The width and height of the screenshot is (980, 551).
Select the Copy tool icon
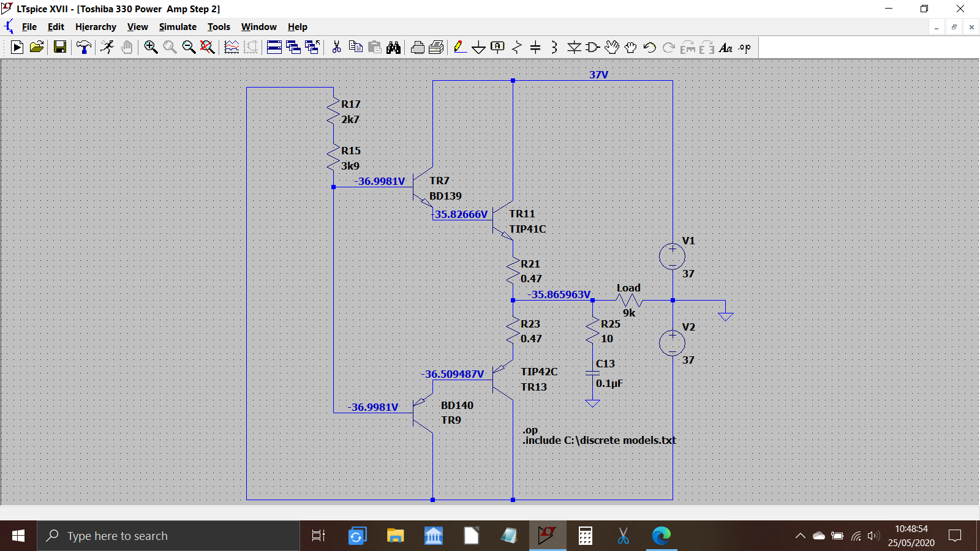click(355, 47)
